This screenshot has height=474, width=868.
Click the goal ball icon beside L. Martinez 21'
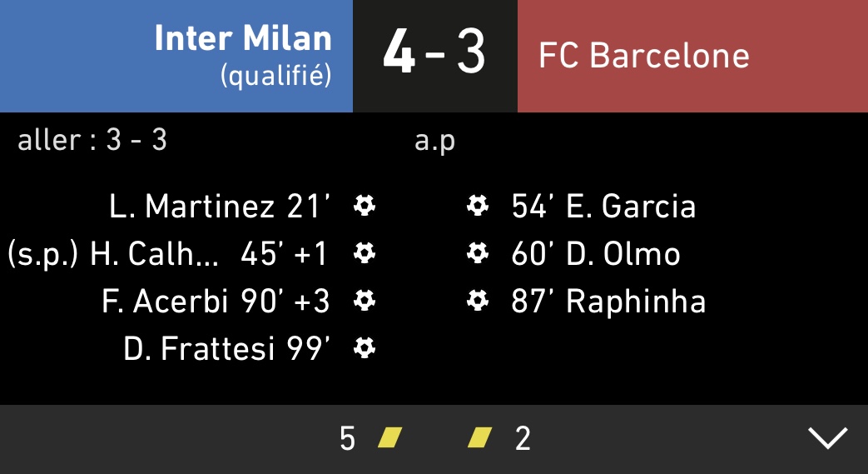click(365, 206)
